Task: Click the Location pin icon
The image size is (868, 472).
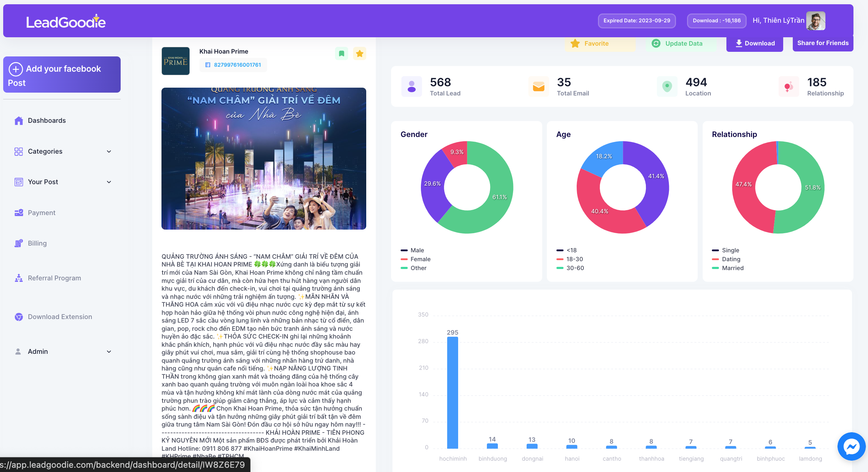Action: pos(667,87)
